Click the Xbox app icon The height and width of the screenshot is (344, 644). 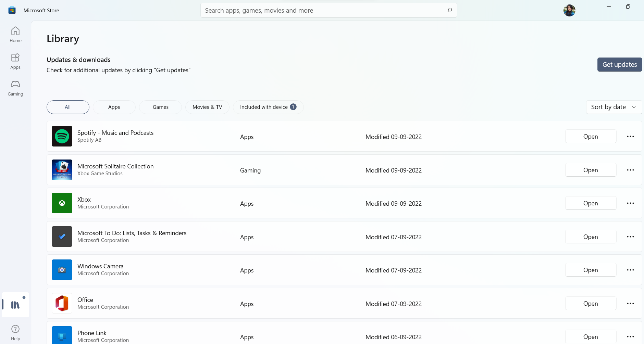coord(62,203)
